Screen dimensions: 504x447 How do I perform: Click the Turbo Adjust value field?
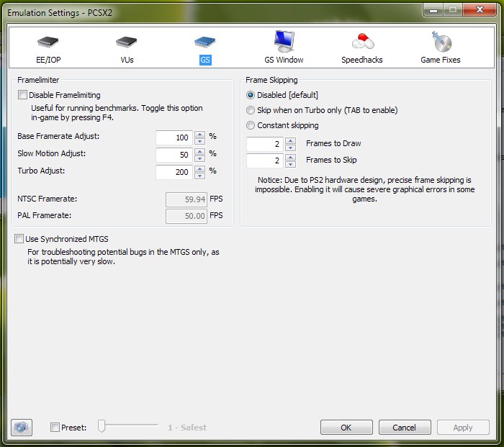pos(174,172)
